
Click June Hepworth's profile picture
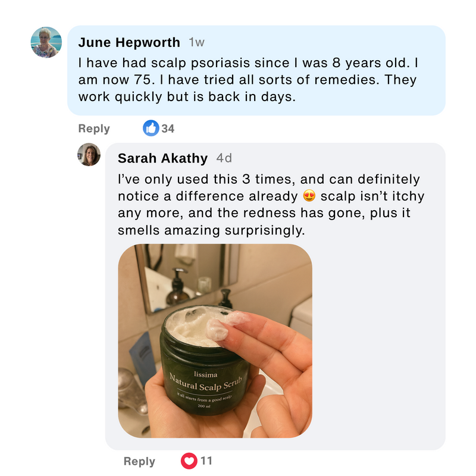(x=46, y=42)
